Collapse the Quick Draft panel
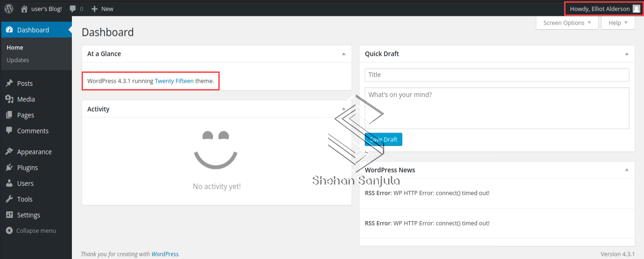The width and height of the screenshot is (644, 259). click(x=626, y=54)
